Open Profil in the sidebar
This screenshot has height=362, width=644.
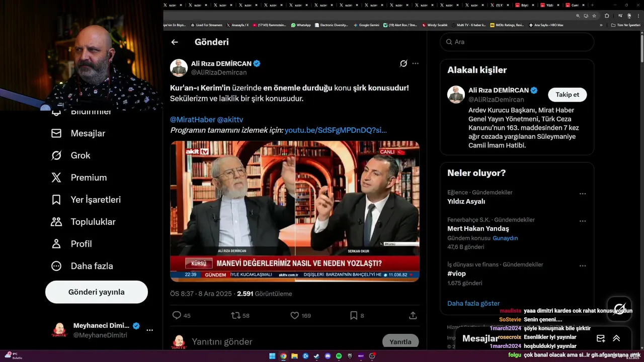point(71,244)
